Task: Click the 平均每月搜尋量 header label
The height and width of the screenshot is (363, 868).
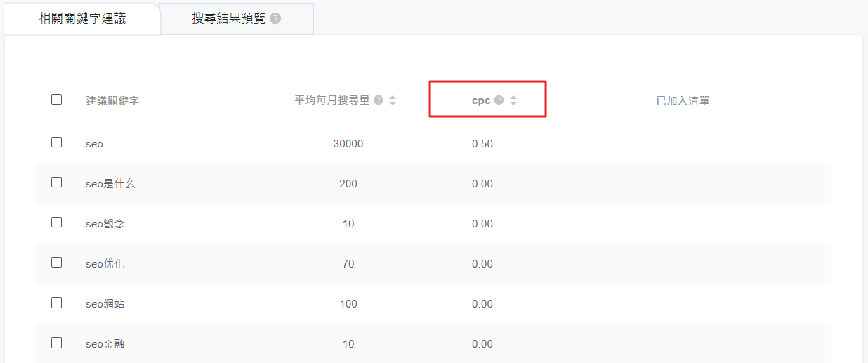Action: click(x=332, y=100)
